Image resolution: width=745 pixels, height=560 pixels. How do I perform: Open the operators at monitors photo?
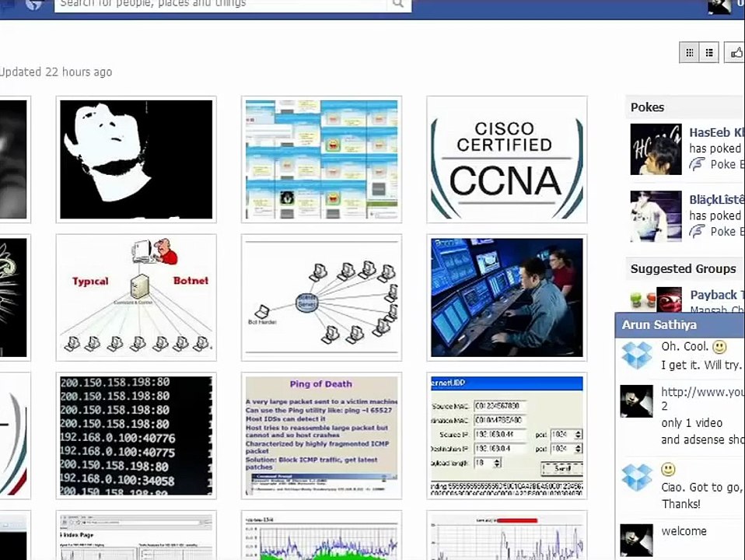point(506,297)
